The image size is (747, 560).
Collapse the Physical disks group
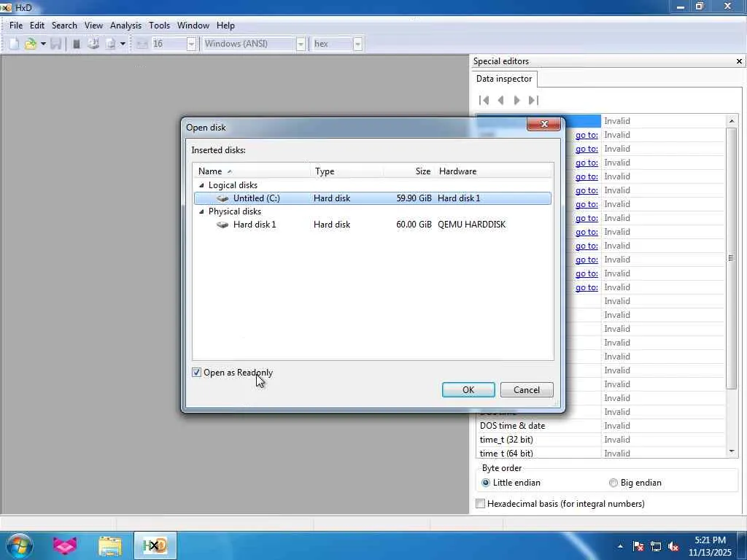(201, 211)
